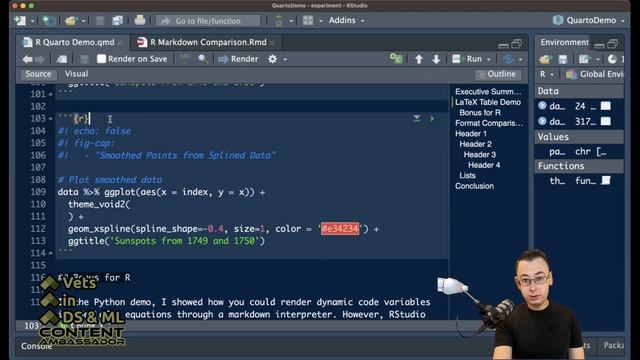Open Global Environment dropdown
Viewport: 640px width, 360px height.
click(x=595, y=74)
